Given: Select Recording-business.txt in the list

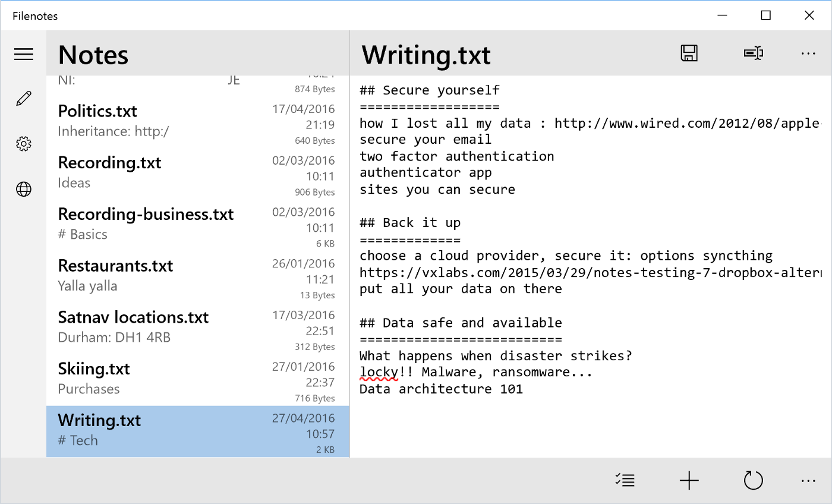Looking at the screenshot, I should [x=198, y=225].
